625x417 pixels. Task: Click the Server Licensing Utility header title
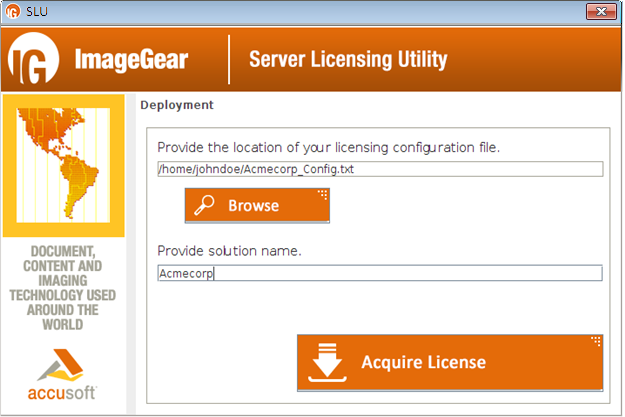click(x=348, y=60)
